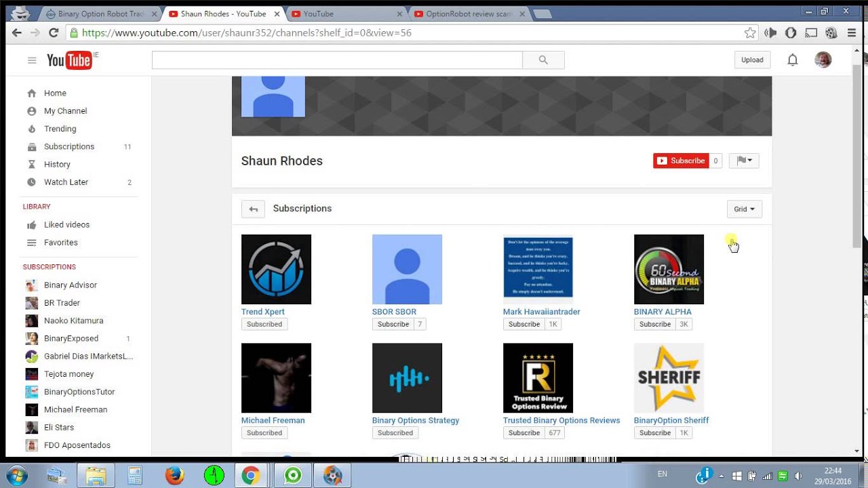Screen dimensions: 868x488
Task: Open the YouTube guide hamburger menu
Action: point(32,60)
